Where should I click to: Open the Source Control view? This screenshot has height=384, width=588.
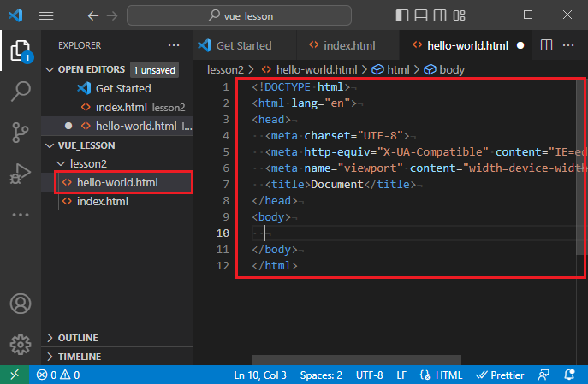(x=20, y=133)
